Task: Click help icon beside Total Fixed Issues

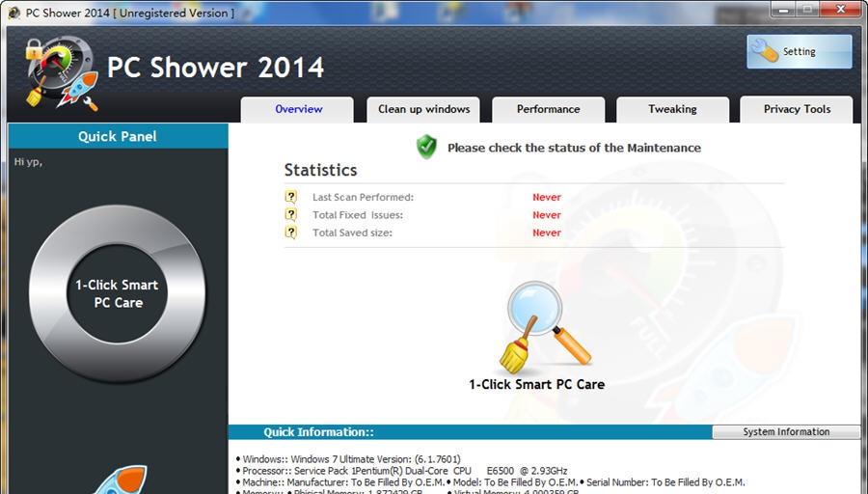Action: tap(290, 214)
